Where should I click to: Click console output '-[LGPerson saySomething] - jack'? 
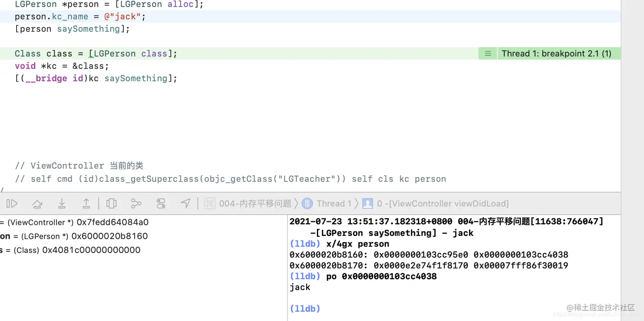coord(392,233)
